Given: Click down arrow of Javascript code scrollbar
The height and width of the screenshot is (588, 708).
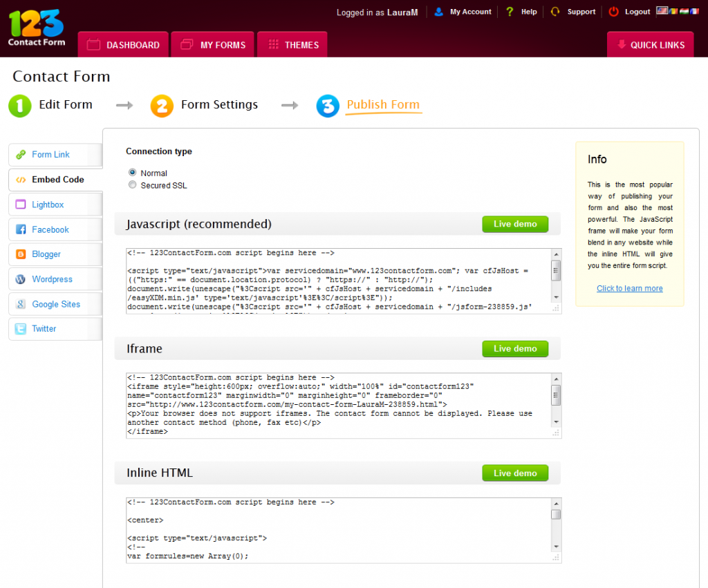Looking at the screenshot, I should [x=557, y=297].
